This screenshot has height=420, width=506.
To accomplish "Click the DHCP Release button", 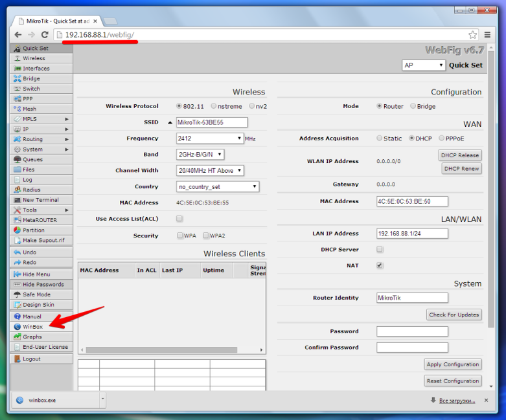I will coord(460,155).
